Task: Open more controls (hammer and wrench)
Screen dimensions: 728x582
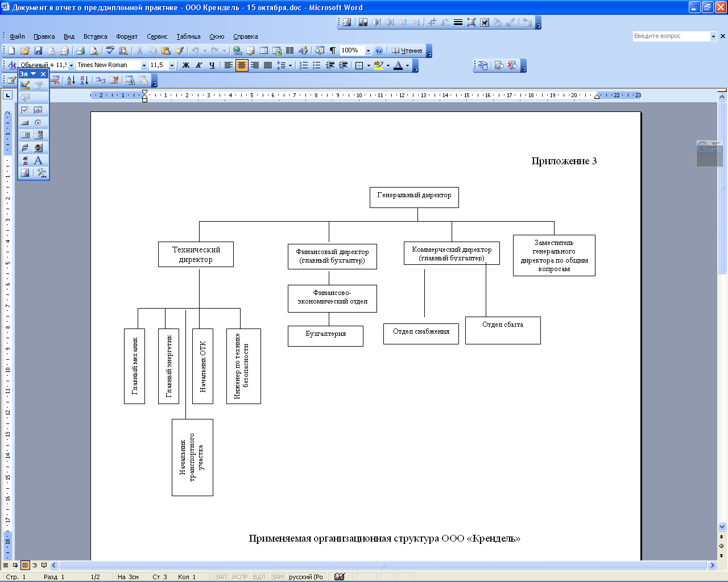Action: pos(41,172)
